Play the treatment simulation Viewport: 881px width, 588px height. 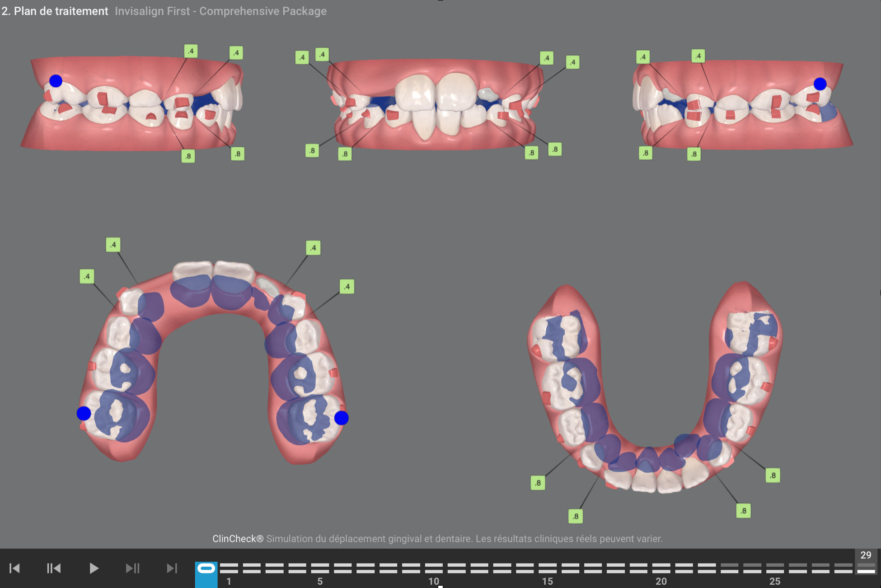tap(94, 568)
